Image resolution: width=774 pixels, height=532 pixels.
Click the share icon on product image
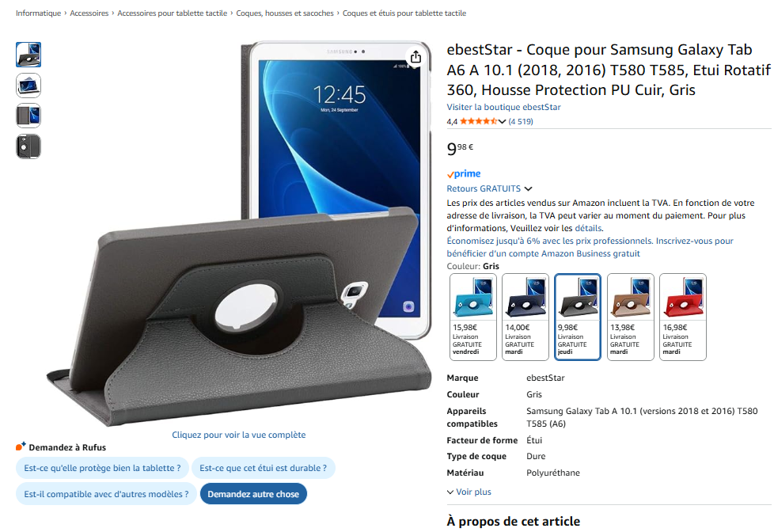pos(415,57)
